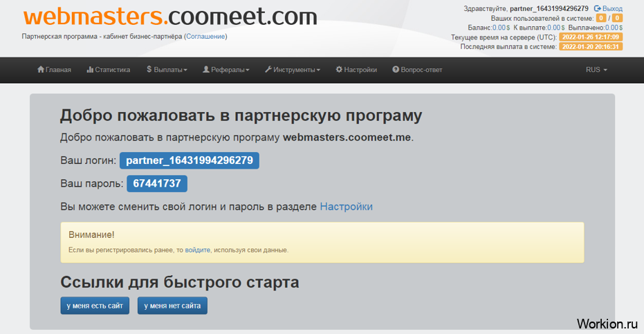This screenshot has height=334, width=644.
Task: Click the 'Ссылки для быстрого старта' heading
Action: click(x=180, y=282)
